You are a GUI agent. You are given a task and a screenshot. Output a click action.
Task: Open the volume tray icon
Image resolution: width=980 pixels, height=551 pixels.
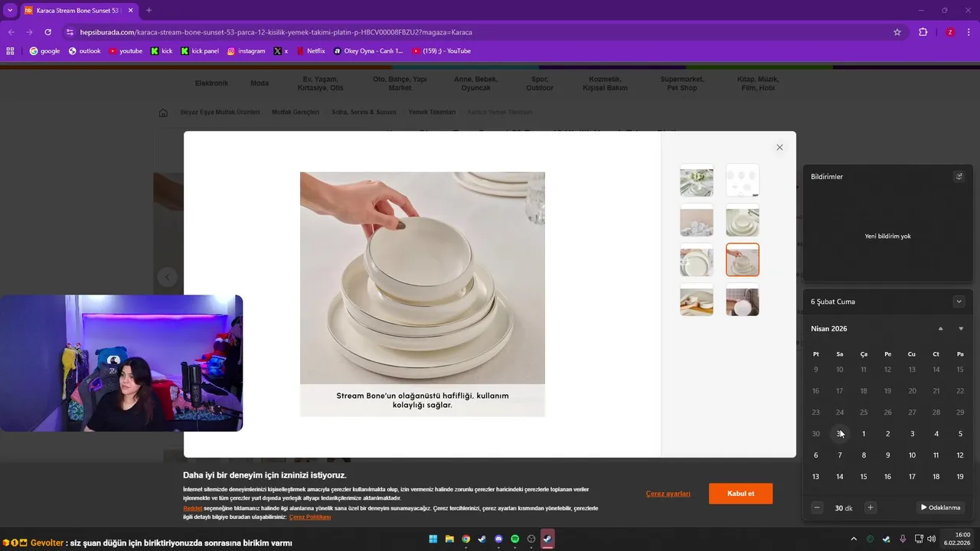tap(932, 539)
